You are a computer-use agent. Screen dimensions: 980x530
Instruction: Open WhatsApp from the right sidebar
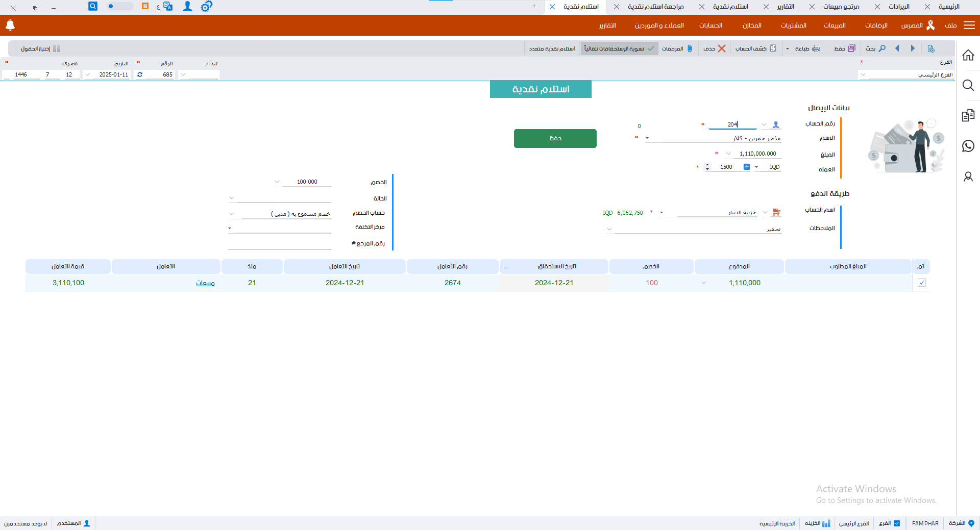coord(968,146)
